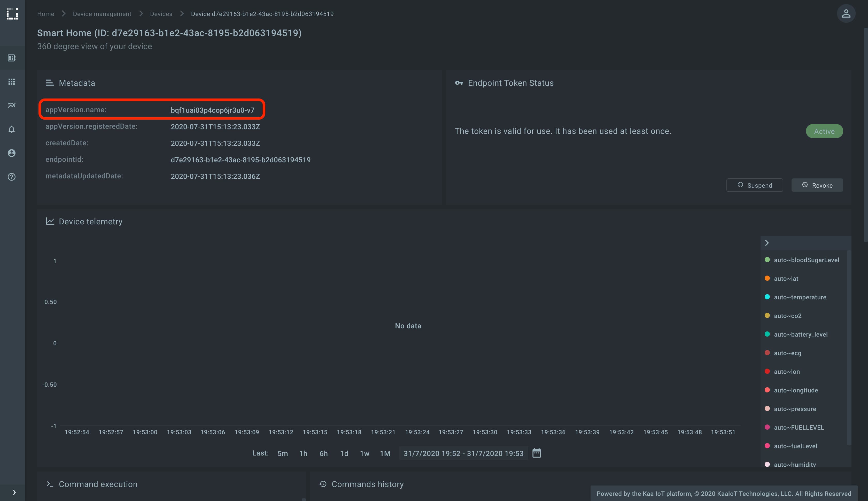Click the Revoke token button
Viewport: 868px width, 501px height.
tap(817, 185)
